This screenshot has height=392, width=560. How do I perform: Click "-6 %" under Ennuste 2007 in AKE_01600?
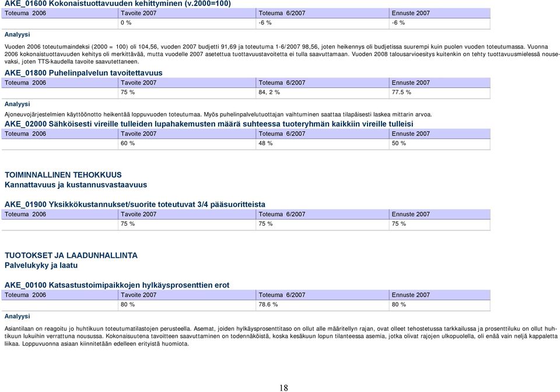398,23
